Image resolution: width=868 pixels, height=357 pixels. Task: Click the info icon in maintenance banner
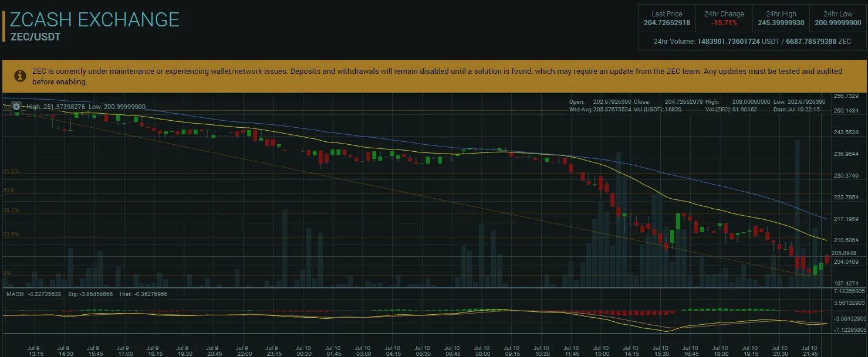[x=20, y=76]
